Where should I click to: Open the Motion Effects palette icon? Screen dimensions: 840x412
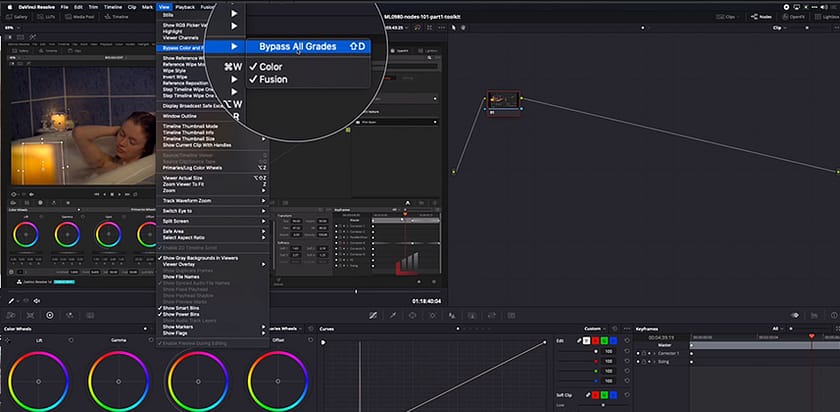pos(90,316)
